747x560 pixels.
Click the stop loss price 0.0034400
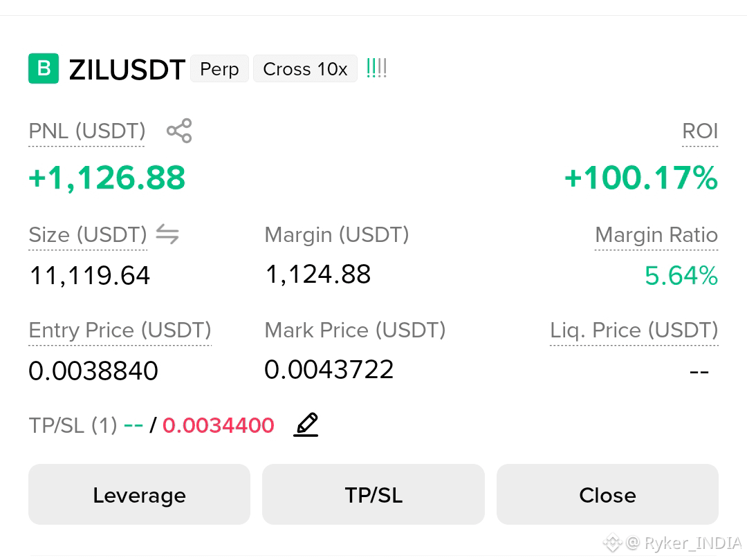[x=218, y=425]
